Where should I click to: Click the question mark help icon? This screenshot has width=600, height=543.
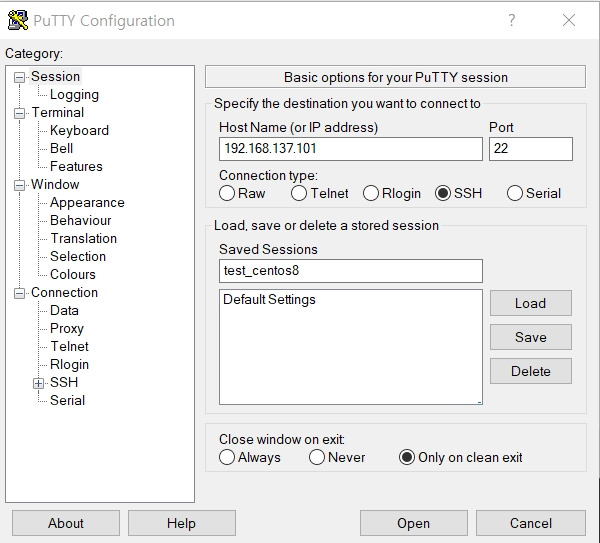(x=511, y=20)
